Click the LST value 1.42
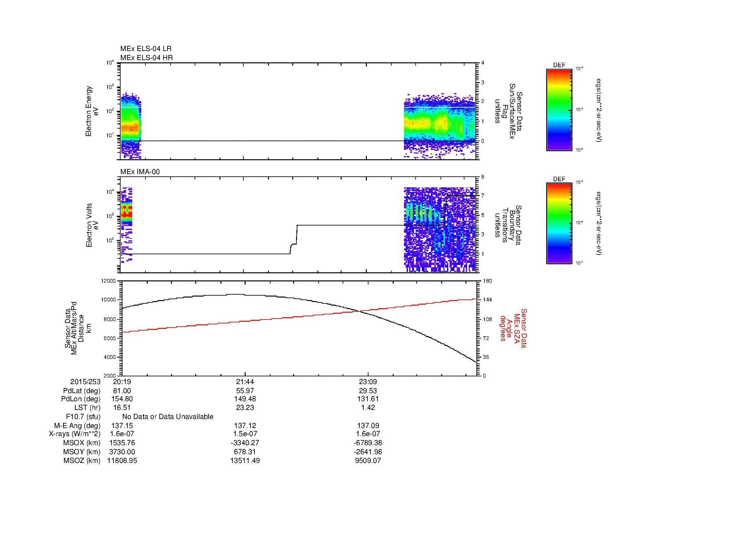 tap(368, 408)
